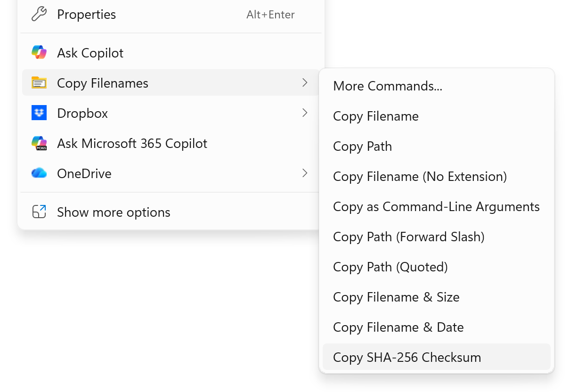Click Copy Filename & Size

(396, 297)
